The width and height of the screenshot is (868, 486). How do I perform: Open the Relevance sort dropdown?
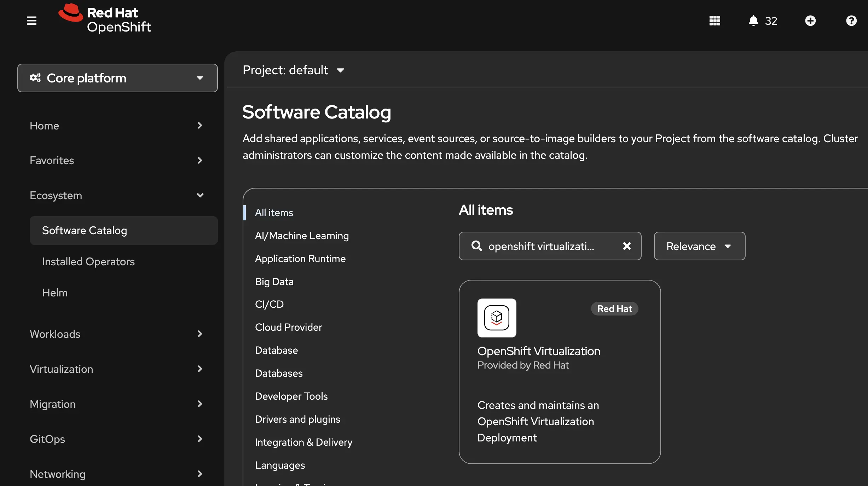pyautogui.click(x=699, y=246)
